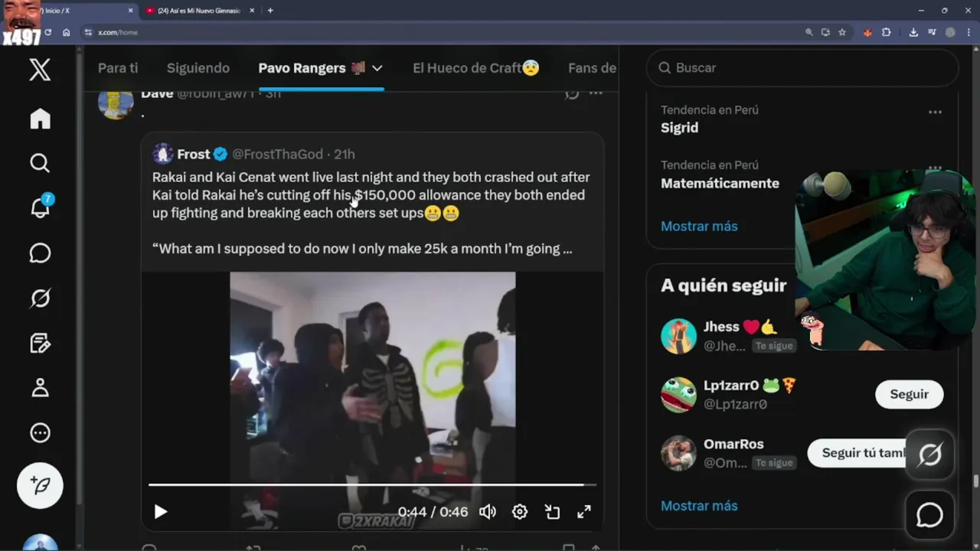Click the compose post button
The image size is (980, 551).
[40, 485]
